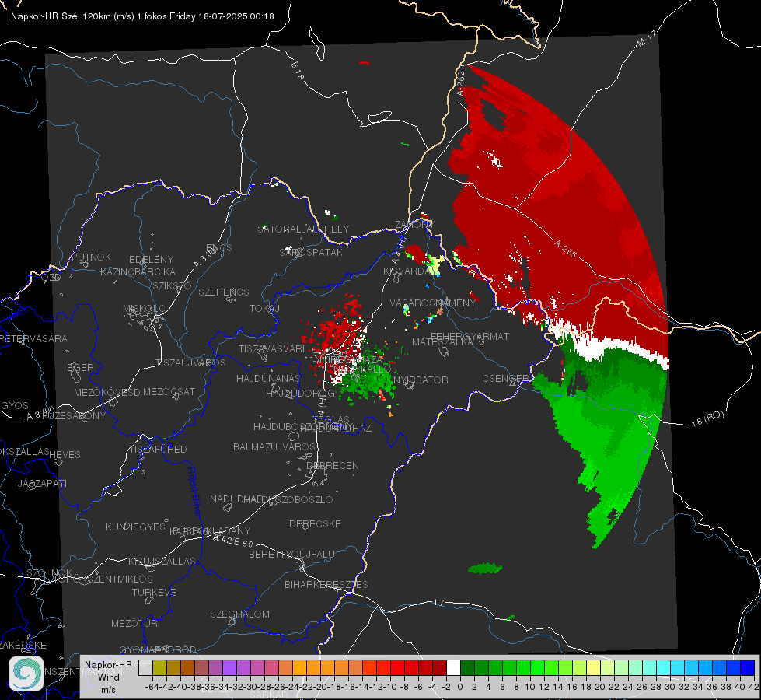Pick the yellow 18–20 m/s legend swatch

(593, 667)
